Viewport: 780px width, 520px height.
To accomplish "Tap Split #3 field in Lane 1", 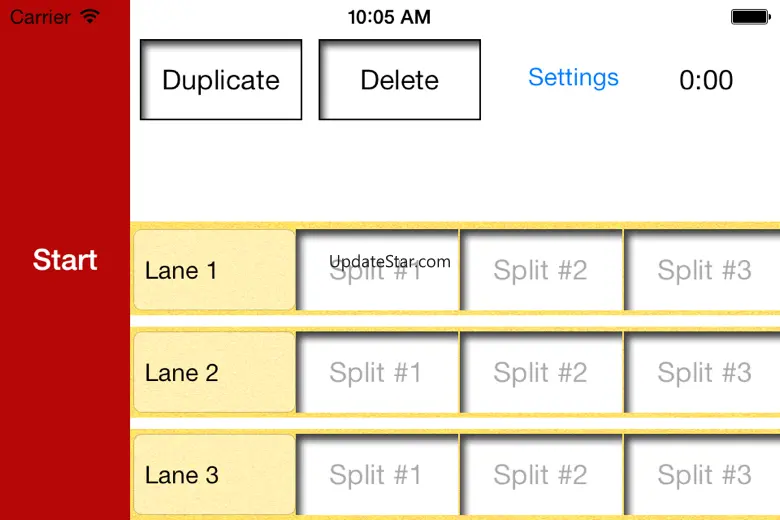I will pyautogui.click(x=704, y=270).
